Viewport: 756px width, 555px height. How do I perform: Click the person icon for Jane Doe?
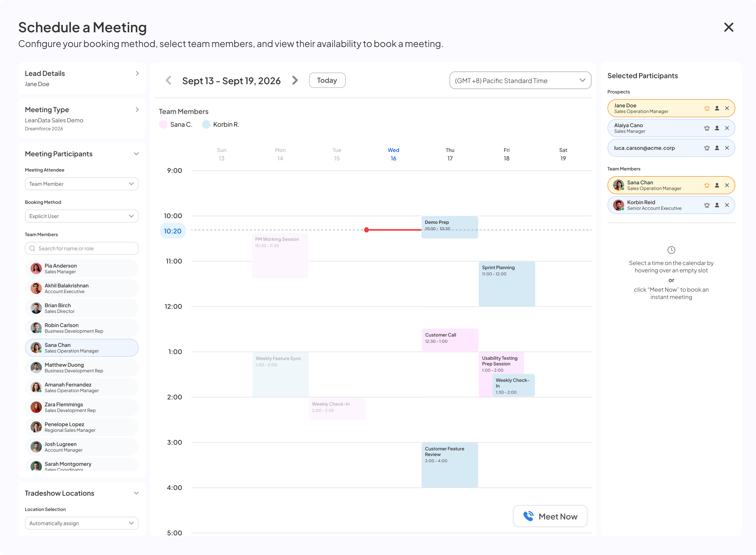(717, 108)
